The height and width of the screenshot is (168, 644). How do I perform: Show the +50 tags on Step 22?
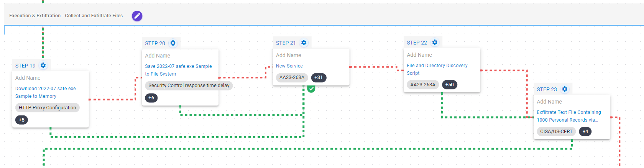coord(449,85)
